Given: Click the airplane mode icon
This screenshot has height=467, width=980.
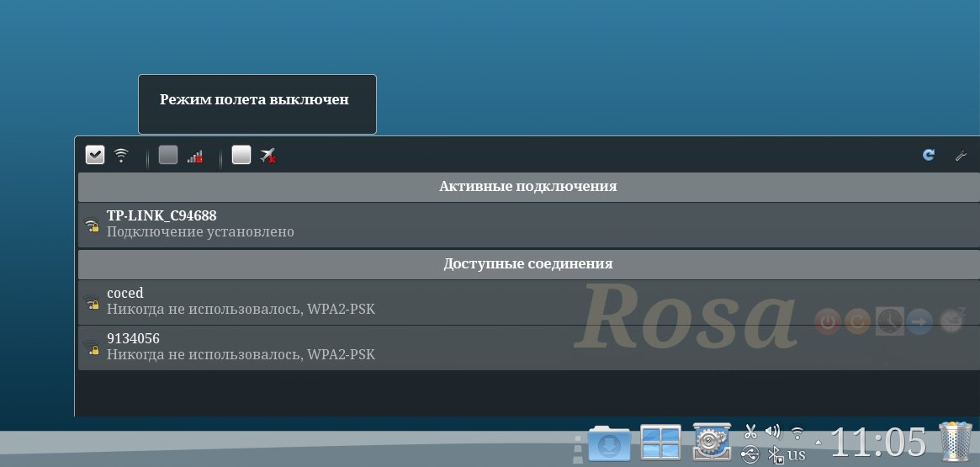Looking at the screenshot, I should pyautogui.click(x=268, y=156).
